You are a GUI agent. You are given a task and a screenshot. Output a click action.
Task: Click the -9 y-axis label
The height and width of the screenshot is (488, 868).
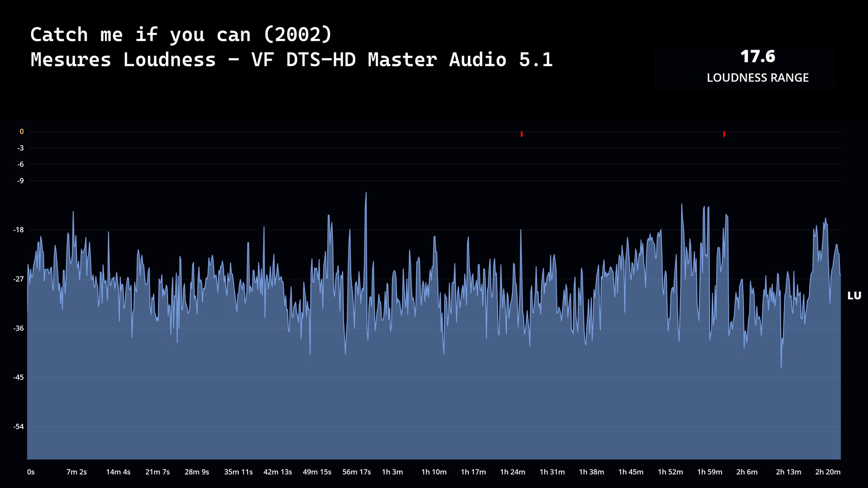[20, 181]
